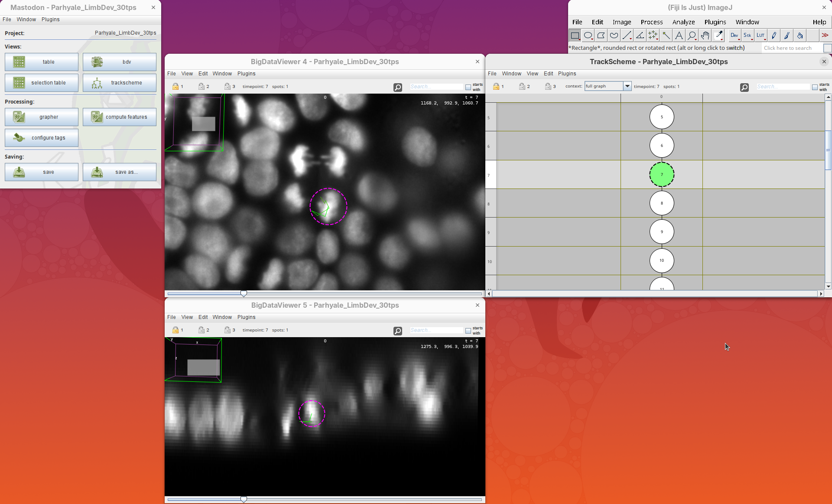Open the Analyze menu in ImageJ
This screenshot has height=504, width=832.
click(683, 22)
